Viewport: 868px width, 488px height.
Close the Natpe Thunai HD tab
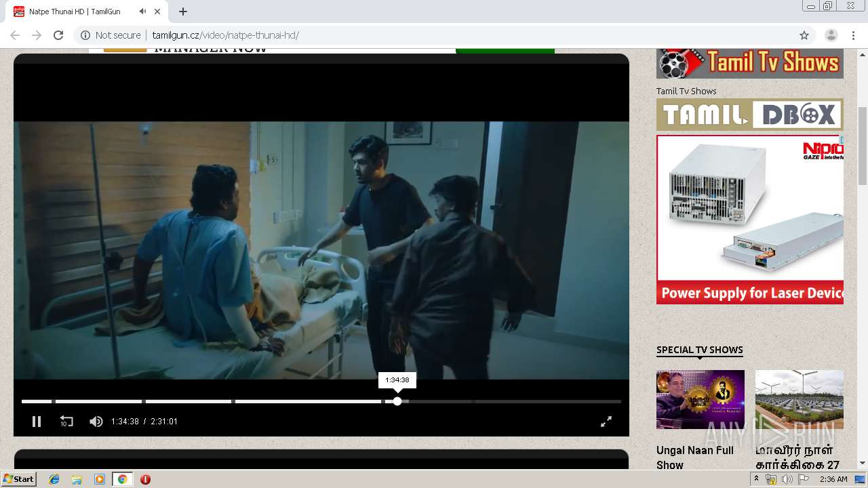(x=158, y=12)
